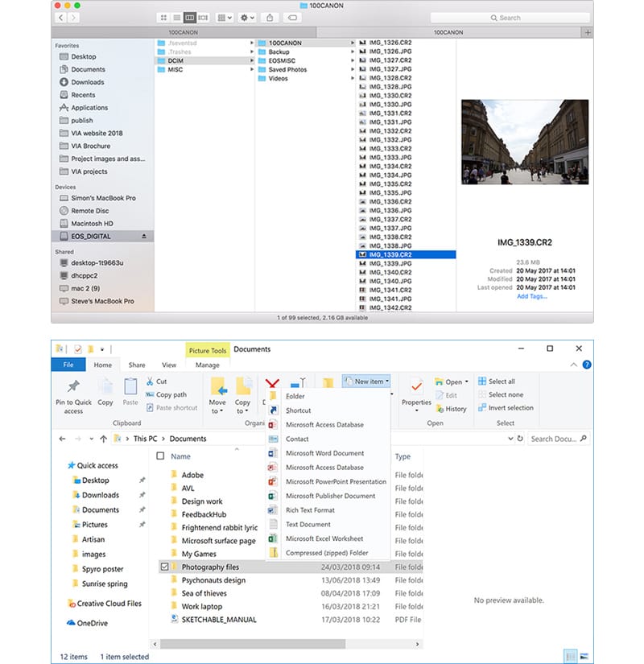
Task: Click the IMG_1339.CR2 preview thumbnail
Action: (525, 142)
